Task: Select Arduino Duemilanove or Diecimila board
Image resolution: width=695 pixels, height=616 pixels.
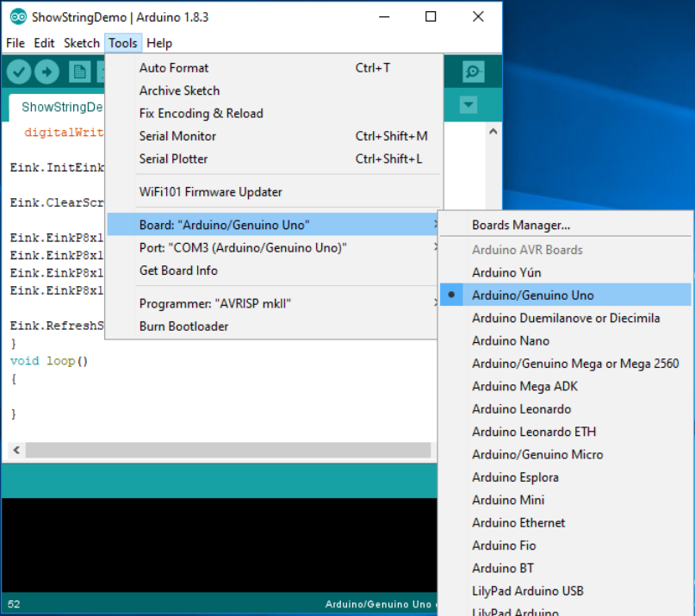Action: tap(565, 318)
